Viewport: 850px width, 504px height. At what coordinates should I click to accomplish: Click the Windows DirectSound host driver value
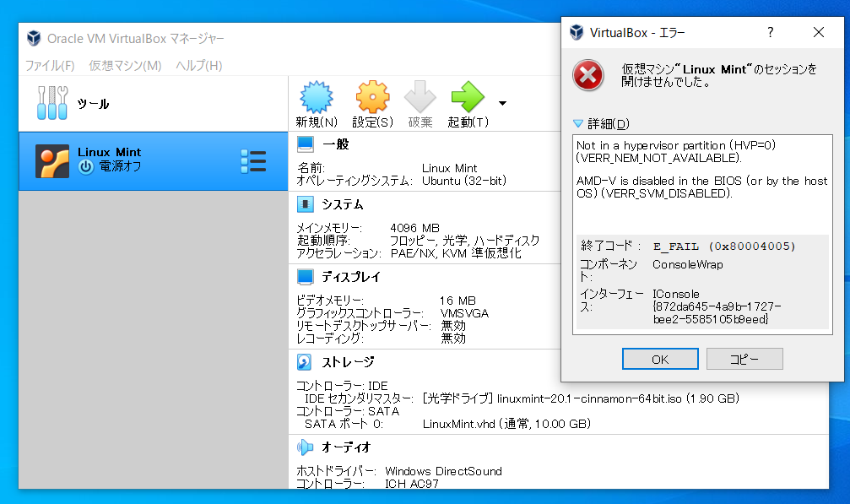(443, 471)
